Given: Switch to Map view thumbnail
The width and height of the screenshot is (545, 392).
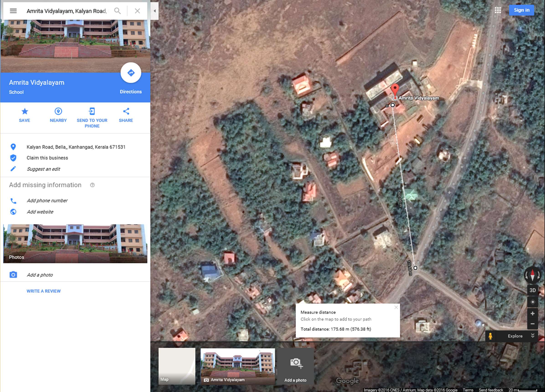Looking at the screenshot, I should point(177,366).
